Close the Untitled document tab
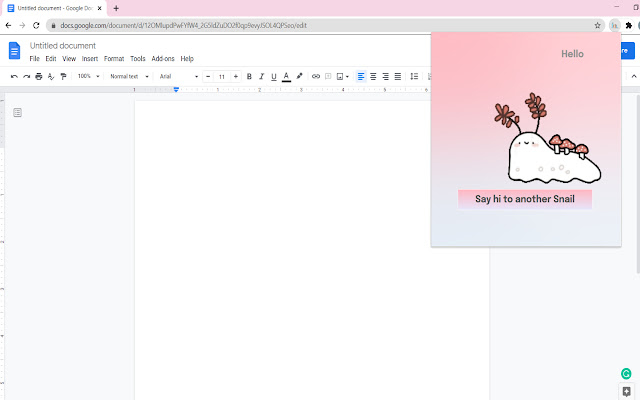 100,8
